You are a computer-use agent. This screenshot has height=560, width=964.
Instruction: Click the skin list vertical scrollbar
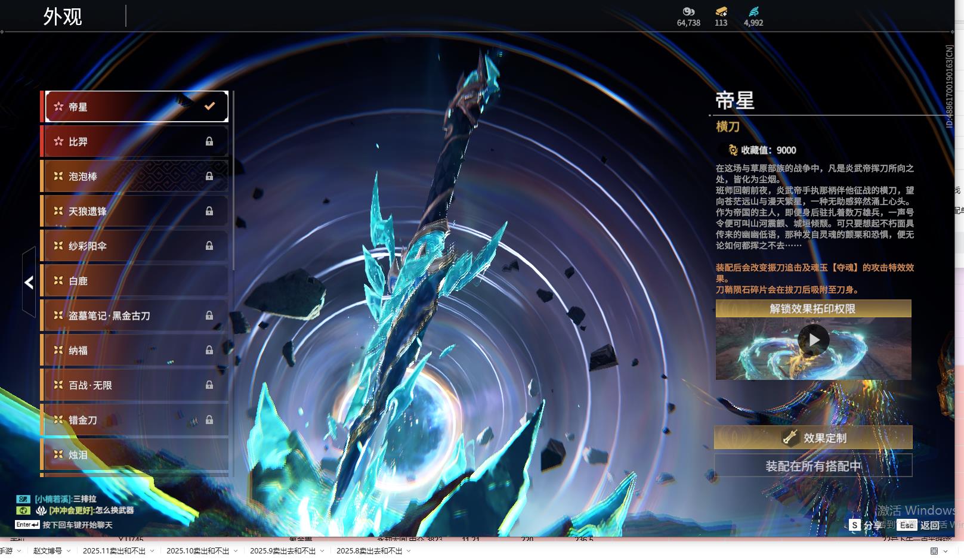pyautogui.click(x=232, y=180)
